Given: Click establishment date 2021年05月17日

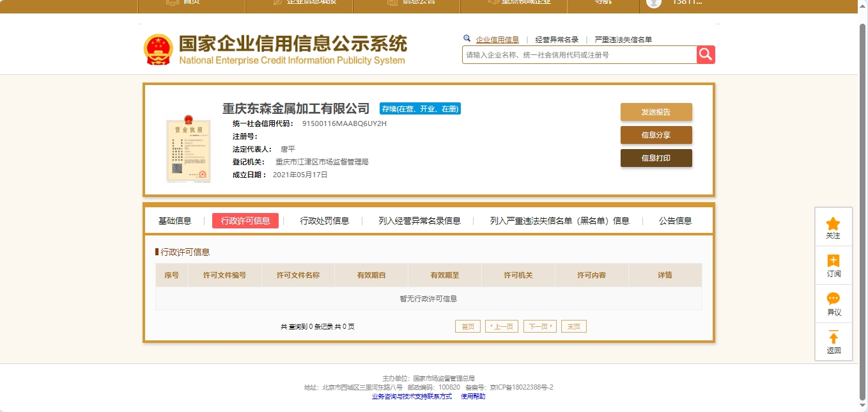Looking at the screenshot, I should point(300,175).
